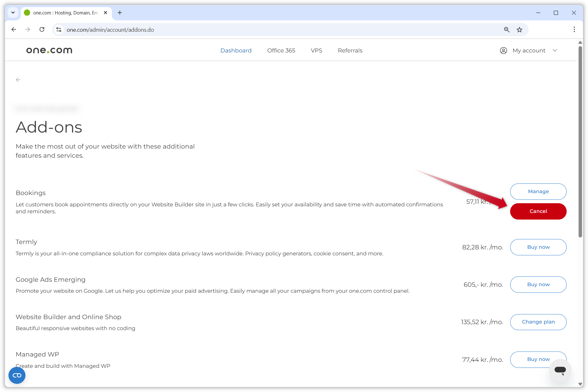Image resolution: width=588 pixels, height=392 pixels.
Task: Open the chat bubble widget
Action: pos(560,370)
